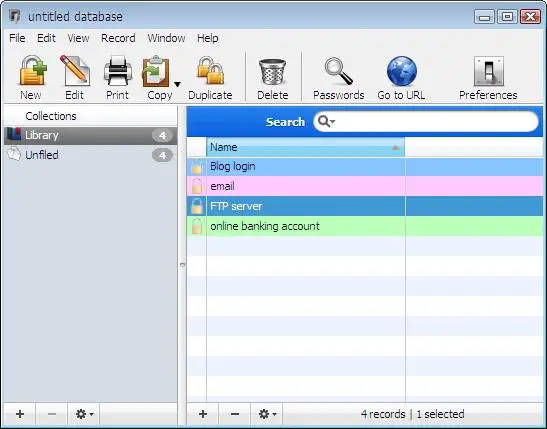Open search options magnifier dropdown
The width and height of the screenshot is (547, 429).
[x=327, y=122]
